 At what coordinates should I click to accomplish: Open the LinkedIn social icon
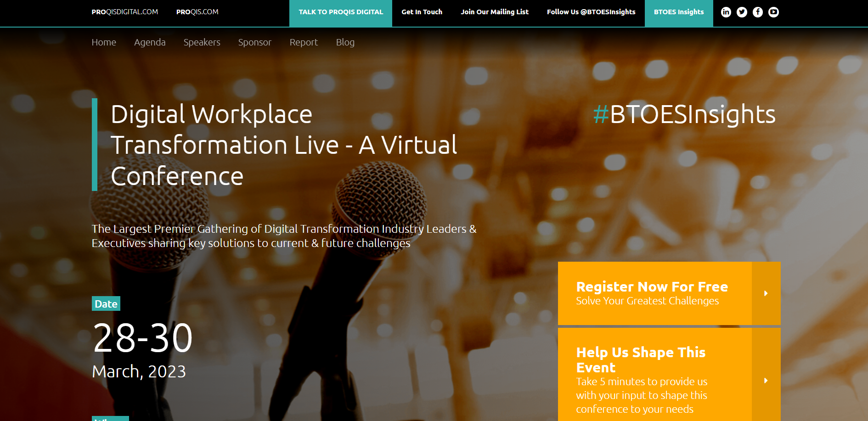click(726, 12)
